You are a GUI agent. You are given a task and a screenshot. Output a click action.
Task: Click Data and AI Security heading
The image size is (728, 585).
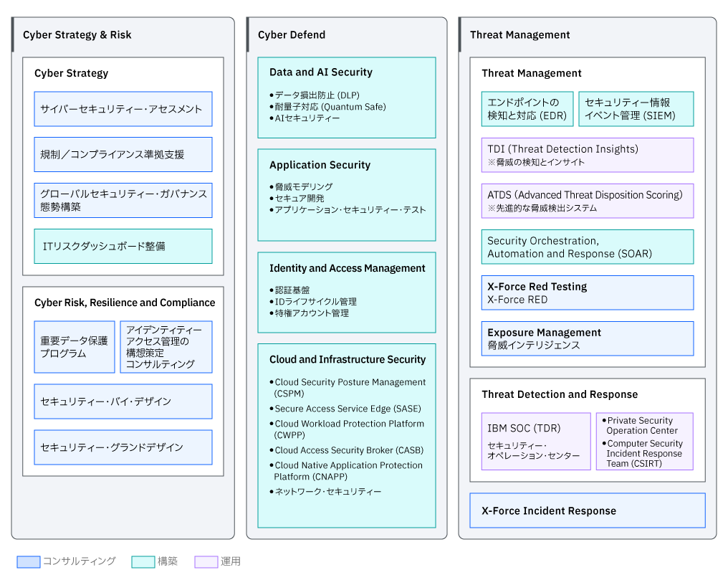[321, 72]
